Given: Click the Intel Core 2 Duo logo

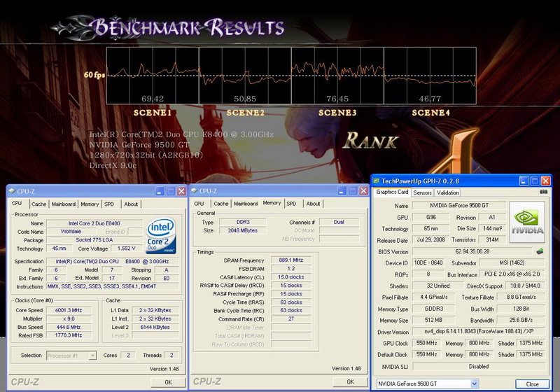Looking at the screenshot, I should tap(161, 235).
